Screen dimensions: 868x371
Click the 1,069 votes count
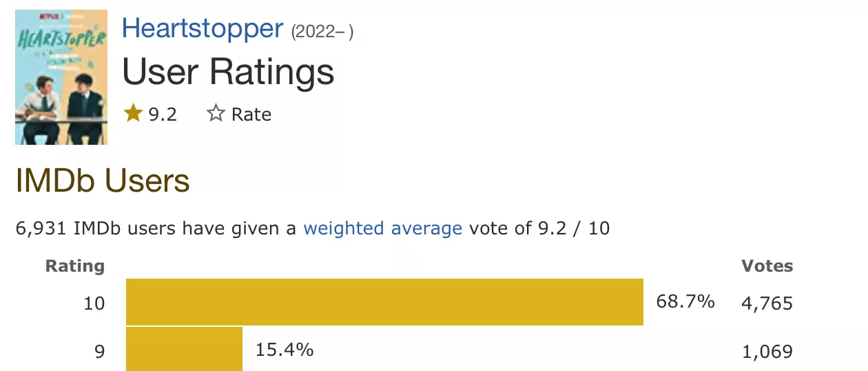point(767,351)
